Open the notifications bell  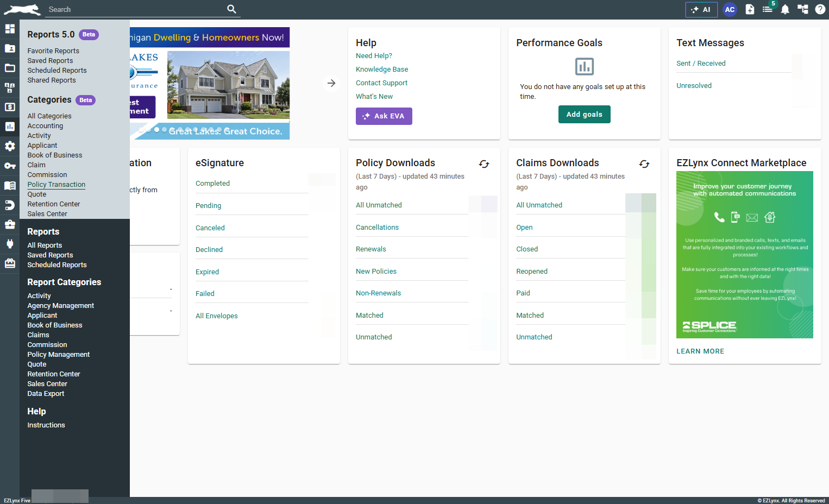pyautogui.click(x=785, y=9)
